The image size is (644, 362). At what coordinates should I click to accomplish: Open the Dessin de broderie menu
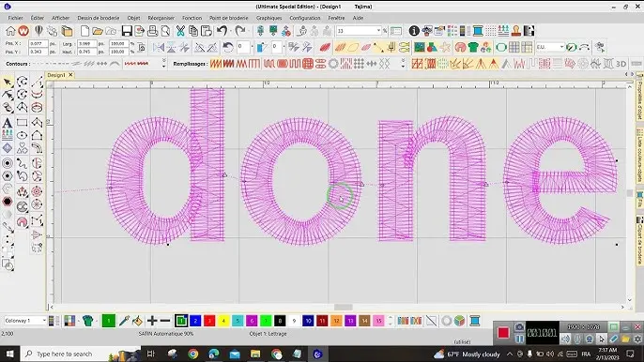(99, 18)
